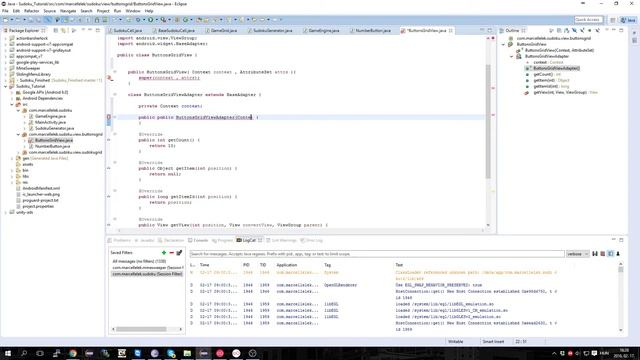This screenshot has width=640, height=360.
Task: Open Task View from the taskbar
Action: [40, 353]
